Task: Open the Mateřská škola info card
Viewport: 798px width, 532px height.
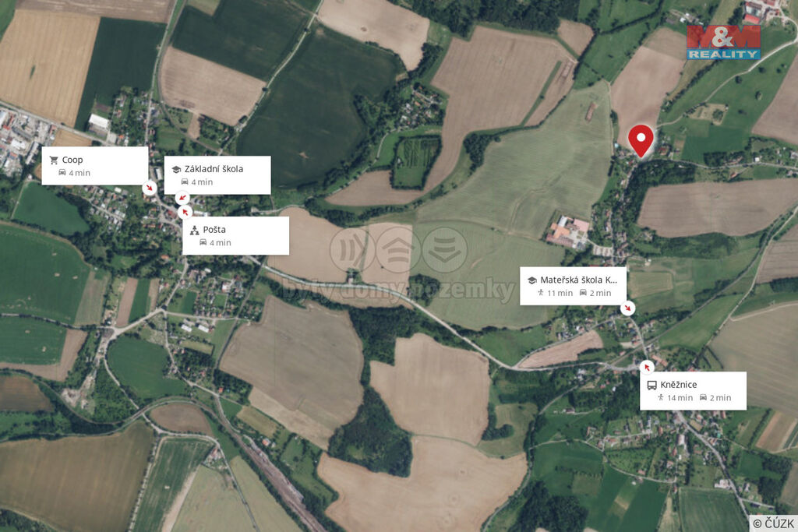Action: (x=573, y=286)
